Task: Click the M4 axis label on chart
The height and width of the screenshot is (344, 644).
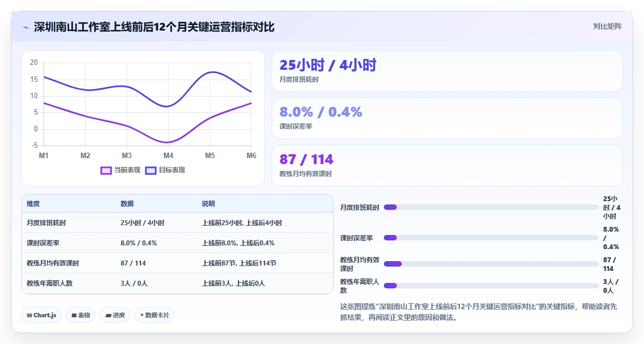Action: click(168, 155)
